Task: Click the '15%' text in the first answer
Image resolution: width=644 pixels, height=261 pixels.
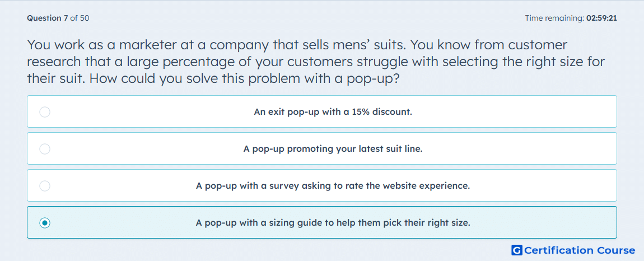Action: (x=361, y=112)
